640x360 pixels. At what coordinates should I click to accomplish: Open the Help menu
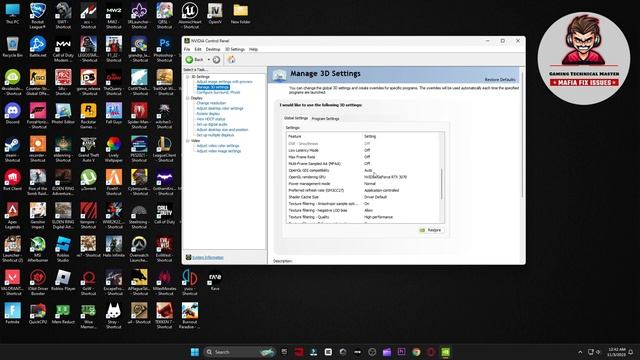[x=253, y=49]
